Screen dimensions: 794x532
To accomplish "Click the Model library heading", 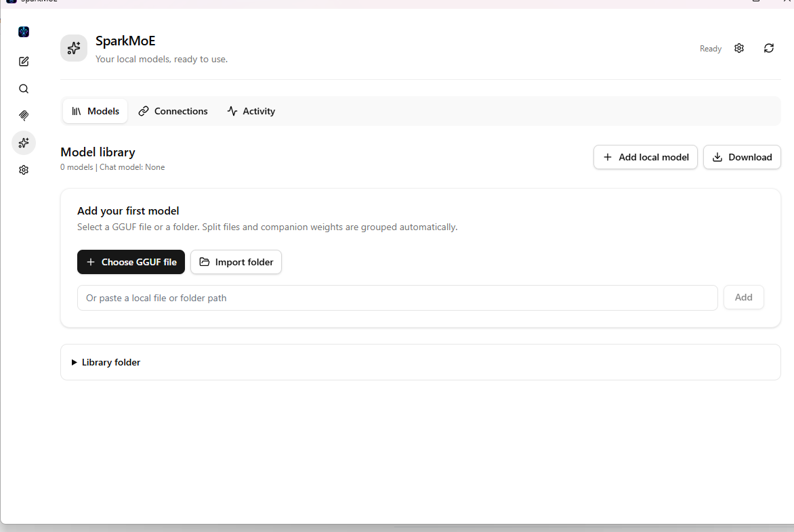I will 98,152.
